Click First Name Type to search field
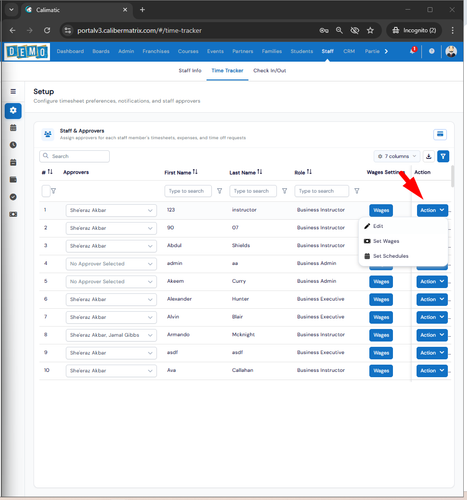The image size is (467, 500). pyautogui.click(x=188, y=191)
